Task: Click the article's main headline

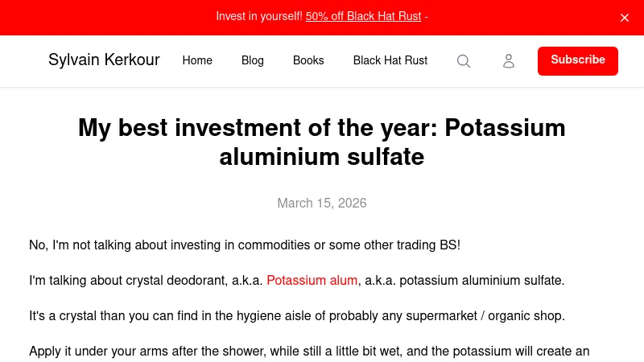Action: click(x=322, y=142)
